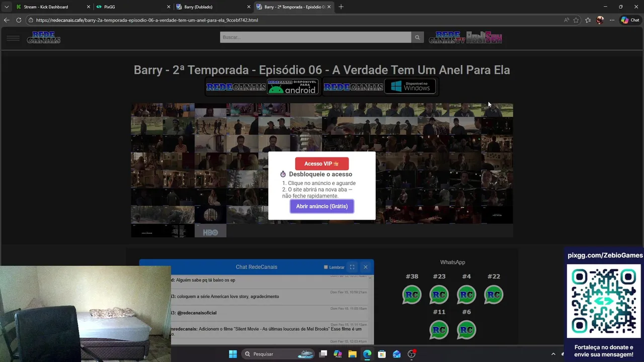This screenshot has width=644, height=362.
Task: Close the Chat RedeCanais panel
Action: tap(365, 267)
